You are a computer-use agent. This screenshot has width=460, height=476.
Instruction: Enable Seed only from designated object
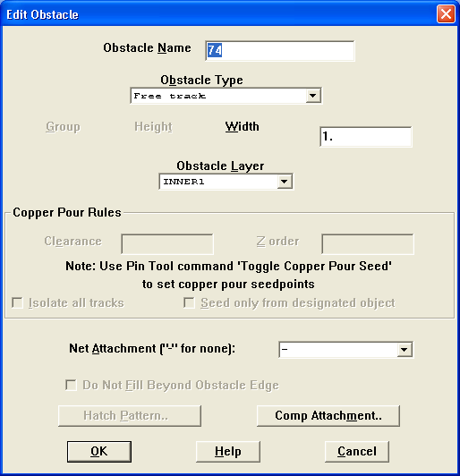click(x=189, y=303)
